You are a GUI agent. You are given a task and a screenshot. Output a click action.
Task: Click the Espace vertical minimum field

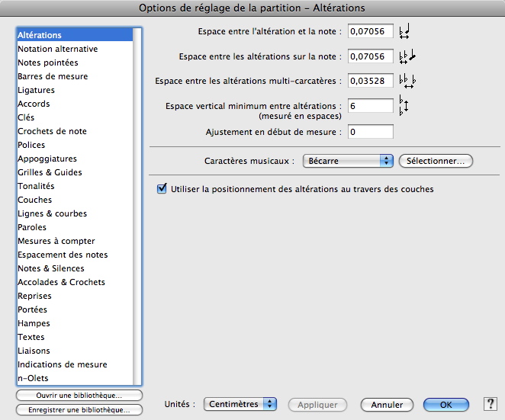click(x=371, y=106)
